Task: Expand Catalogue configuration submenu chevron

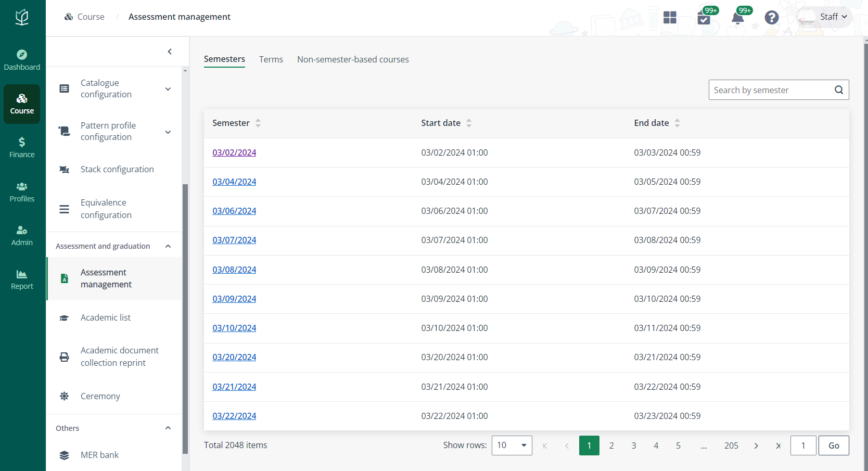Action: [168, 89]
